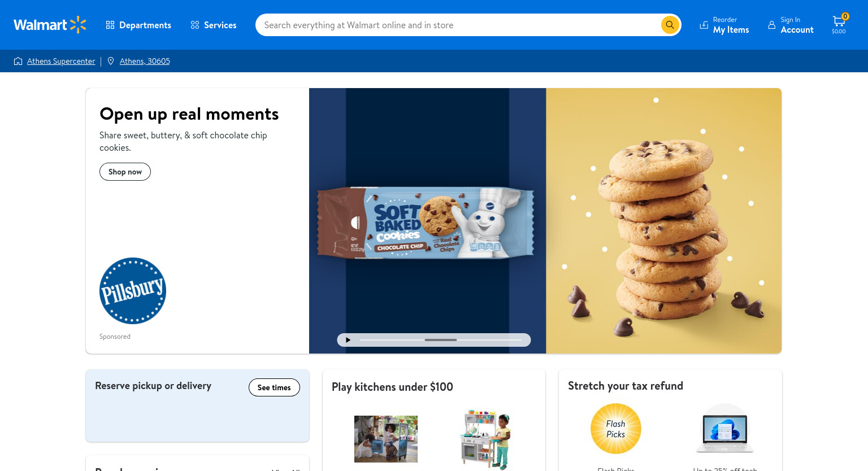Open the shopping cart icon
This screenshot has width=868, height=471.
(839, 24)
